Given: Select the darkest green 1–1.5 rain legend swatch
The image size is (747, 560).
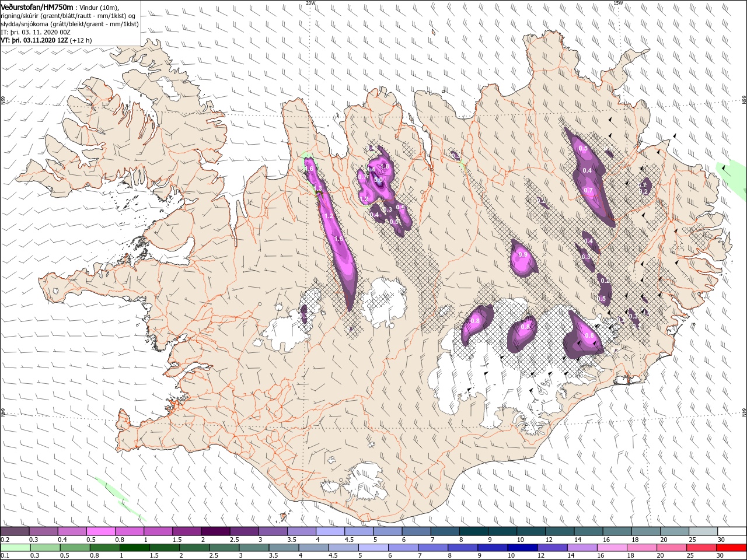Looking at the screenshot, I should (134, 548).
